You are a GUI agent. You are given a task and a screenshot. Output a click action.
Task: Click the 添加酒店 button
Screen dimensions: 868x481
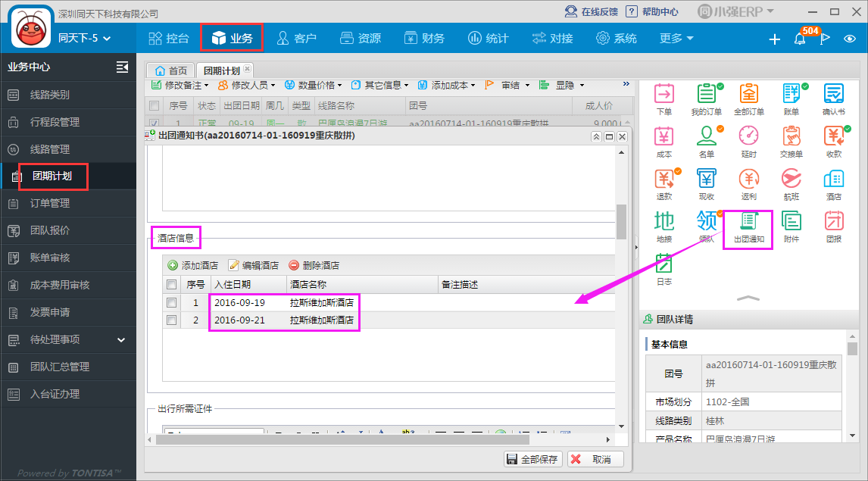coord(193,265)
